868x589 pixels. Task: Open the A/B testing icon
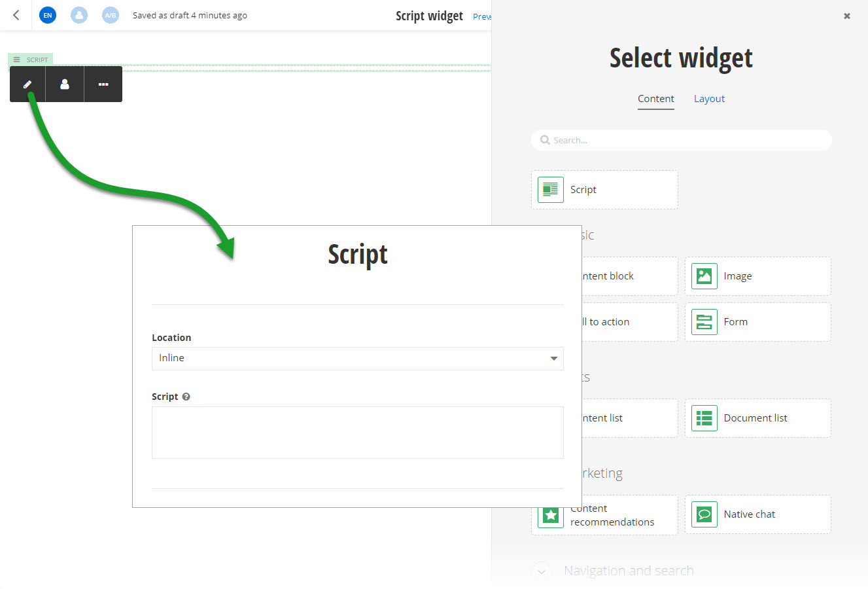pyautogui.click(x=111, y=15)
